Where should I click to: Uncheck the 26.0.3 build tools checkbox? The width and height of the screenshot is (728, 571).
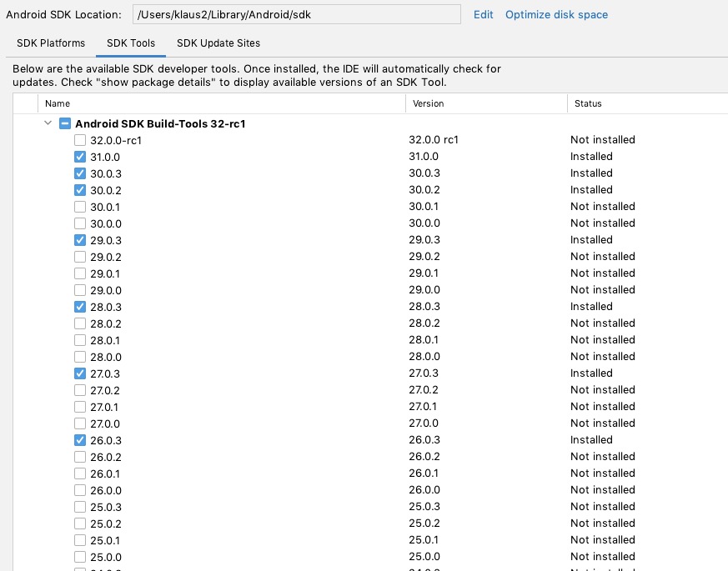click(x=80, y=440)
